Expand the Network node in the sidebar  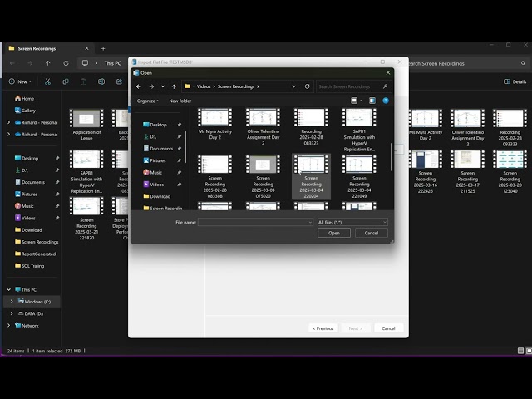[11, 326]
